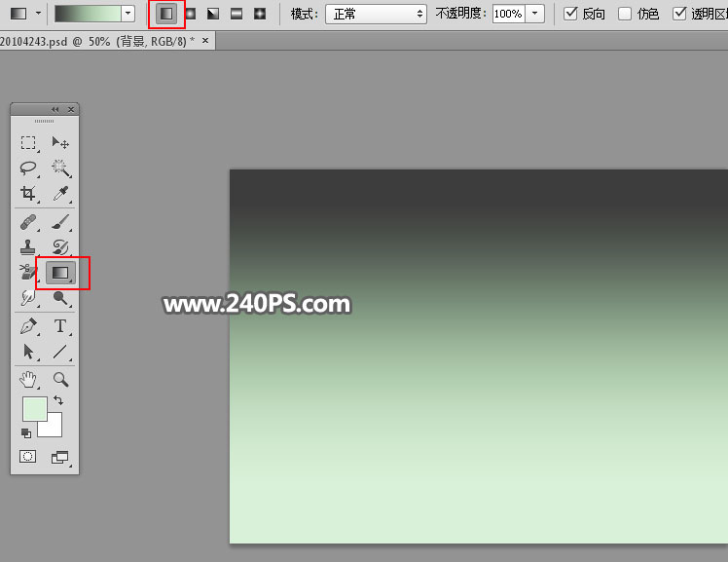Image resolution: width=728 pixels, height=562 pixels.
Task: Click the linear gradient style button
Action: click(166, 14)
